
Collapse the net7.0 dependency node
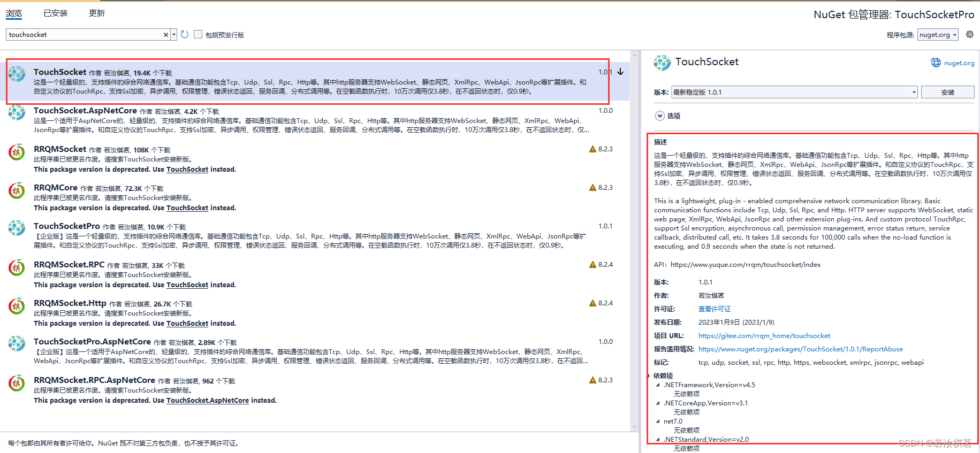[658, 421]
